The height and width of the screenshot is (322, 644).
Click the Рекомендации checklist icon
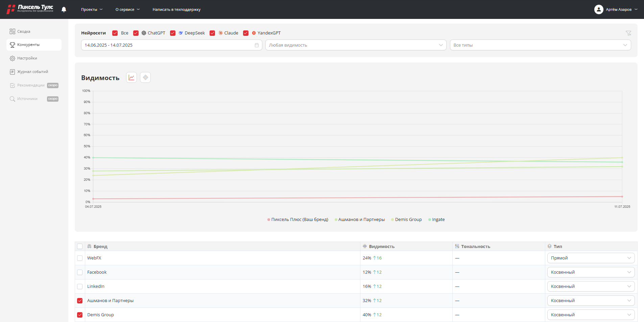(x=13, y=85)
